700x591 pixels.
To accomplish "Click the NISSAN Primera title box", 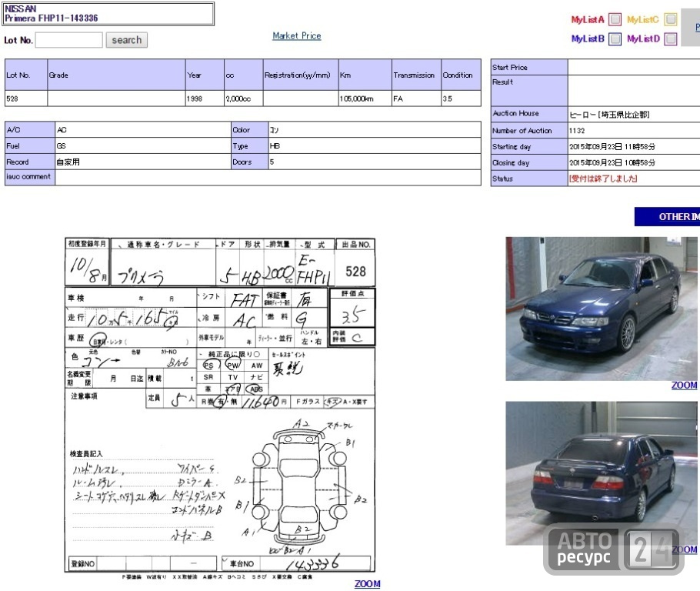I will [x=108, y=14].
